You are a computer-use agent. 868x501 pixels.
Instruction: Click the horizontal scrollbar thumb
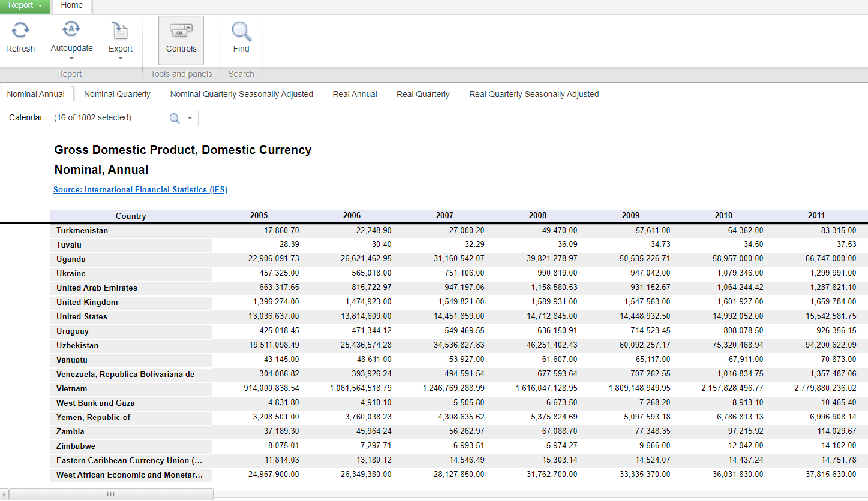111,494
